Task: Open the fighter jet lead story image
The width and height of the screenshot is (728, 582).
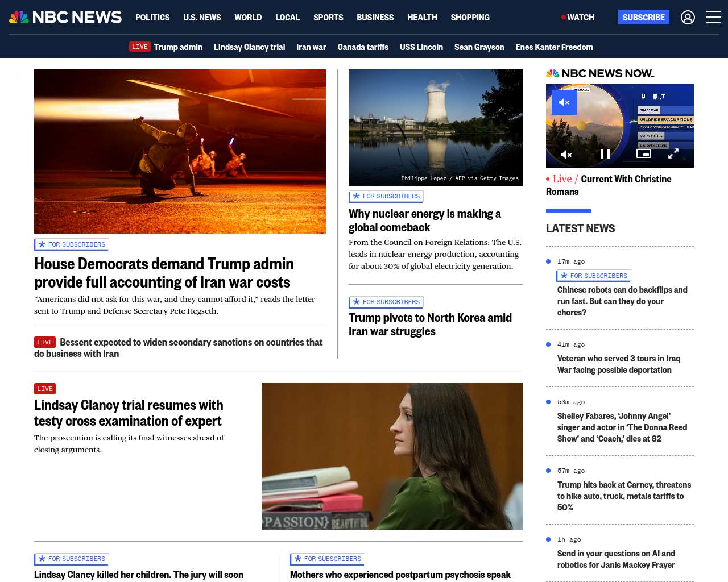Action: tap(180, 151)
